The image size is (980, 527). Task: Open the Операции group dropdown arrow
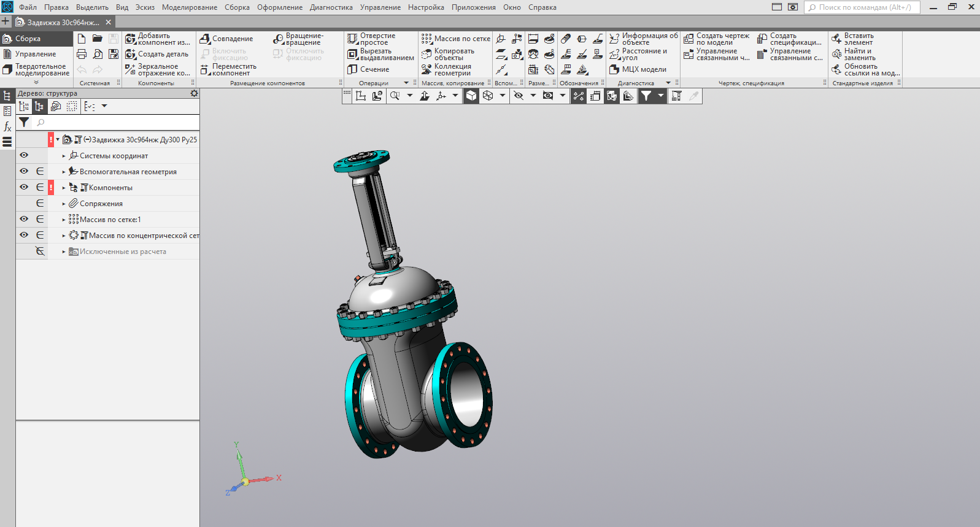pos(406,83)
